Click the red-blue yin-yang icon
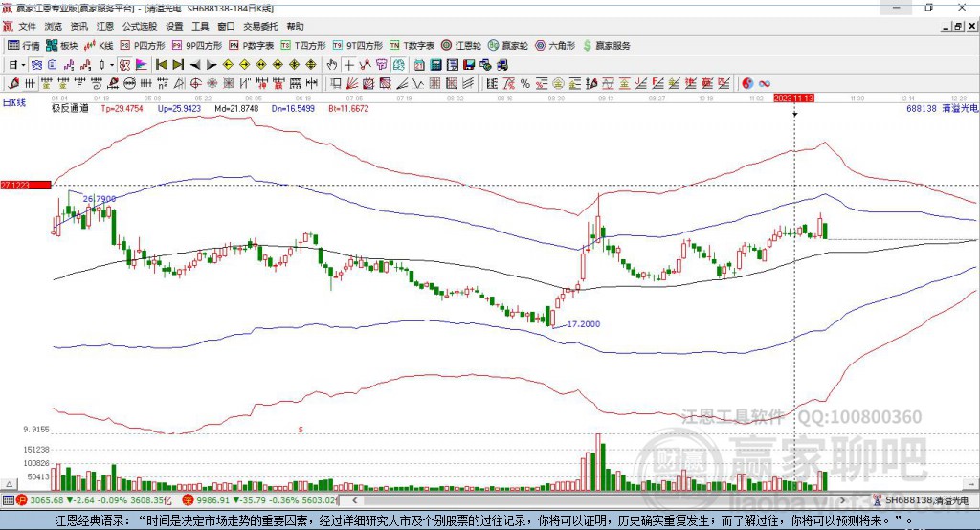980x530 pixels. click(x=747, y=84)
